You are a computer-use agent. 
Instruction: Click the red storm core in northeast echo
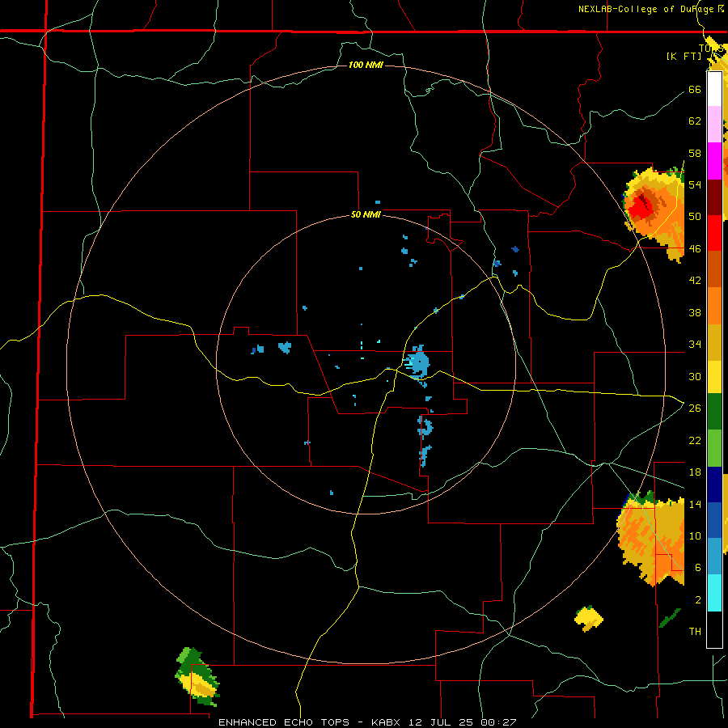[642, 205]
